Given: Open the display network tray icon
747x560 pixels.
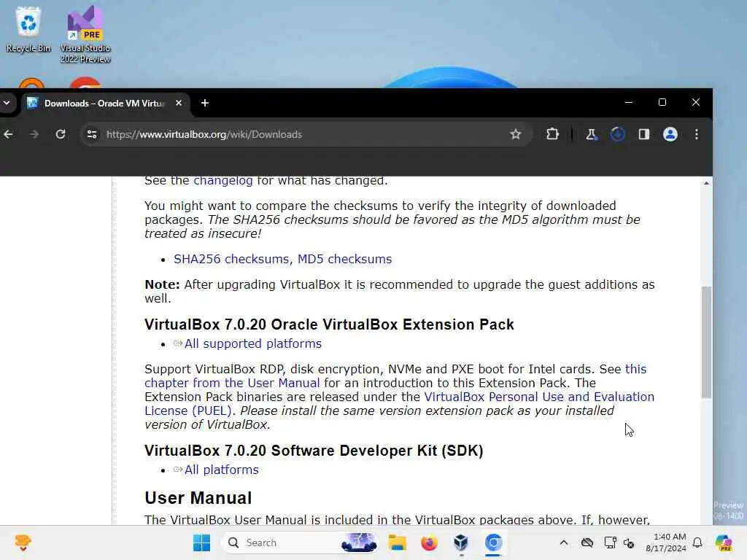Looking at the screenshot, I should (610, 542).
